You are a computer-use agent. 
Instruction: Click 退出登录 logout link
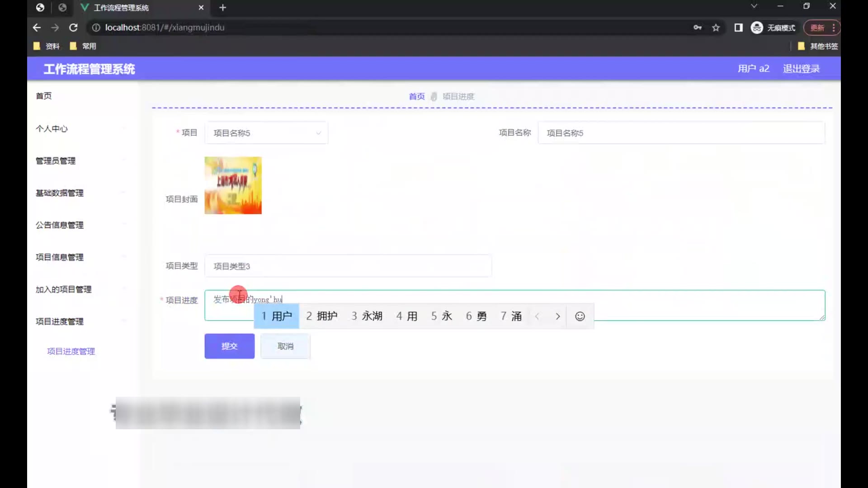(x=801, y=69)
